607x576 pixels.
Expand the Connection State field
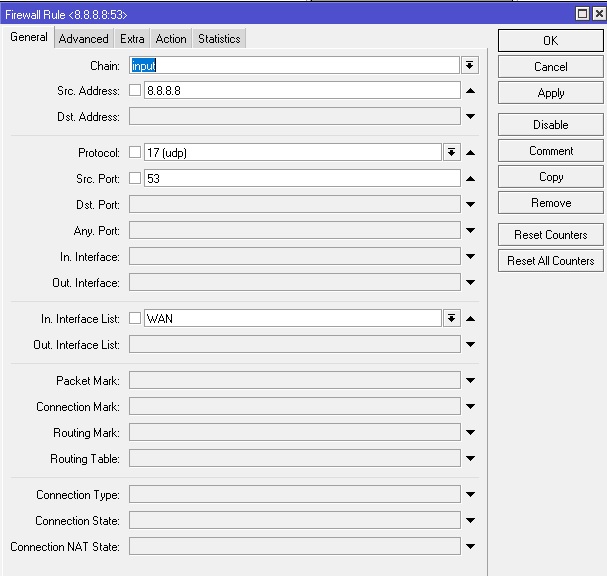[x=470, y=520]
